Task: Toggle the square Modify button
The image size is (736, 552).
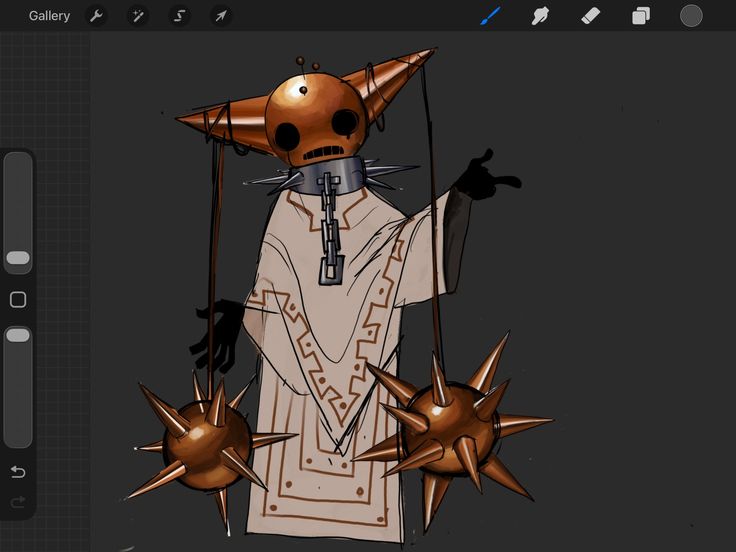Action: pyautogui.click(x=18, y=299)
